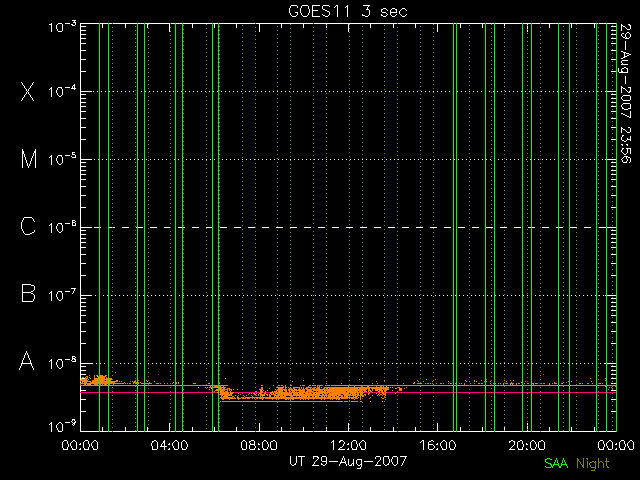
Task: Click the 10⁻⁸ y-axis tick label
Action: (62, 362)
